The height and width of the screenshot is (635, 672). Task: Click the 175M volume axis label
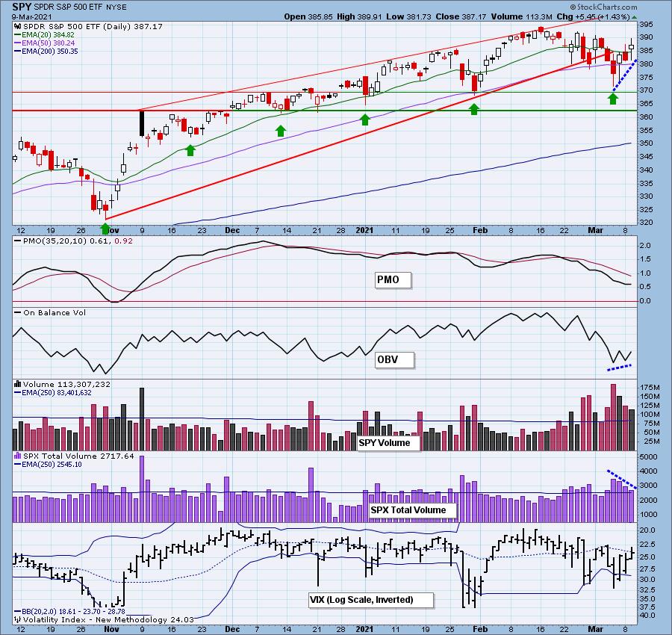(650, 387)
